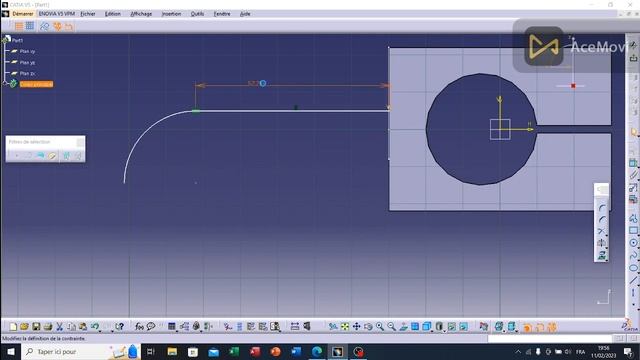Screen dimensions: 640x360
Task: Select the Rectangle sketch tool
Action: [633, 231]
